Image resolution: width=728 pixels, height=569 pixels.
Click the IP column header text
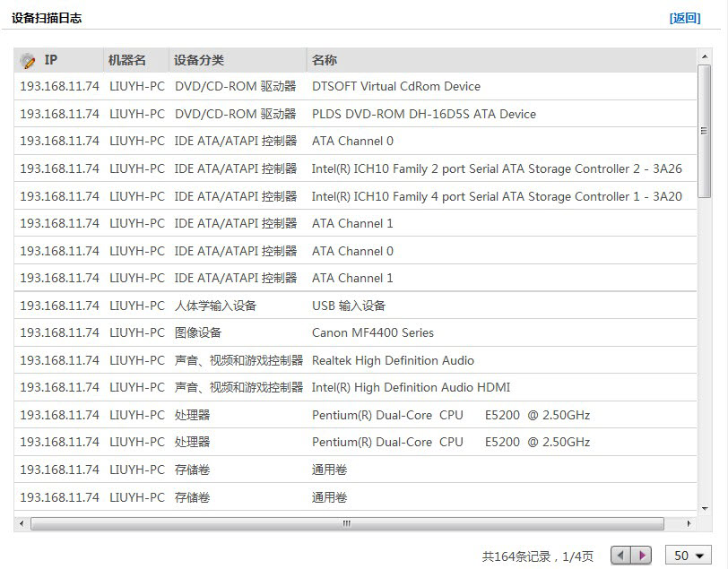pyautogui.click(x=51, y=60)
